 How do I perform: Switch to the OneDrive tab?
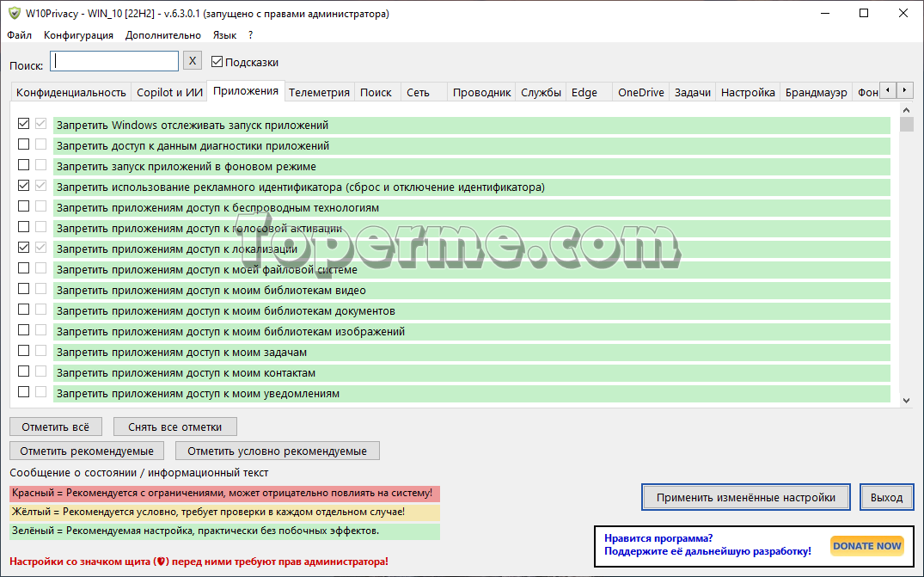click(x=641, y=93)
